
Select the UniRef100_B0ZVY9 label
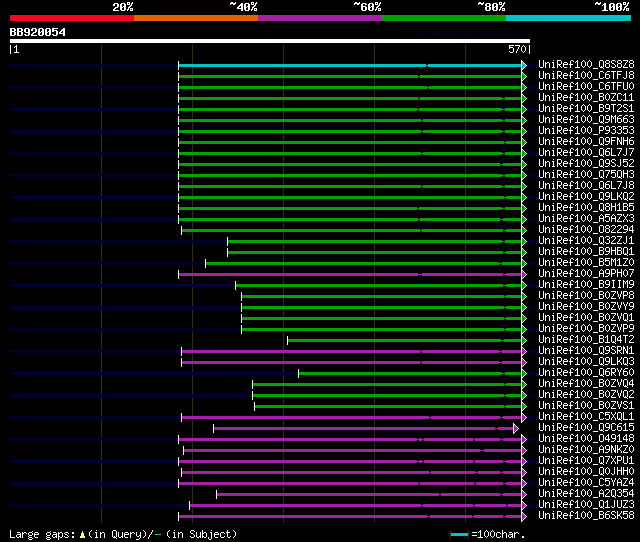click(586, 307)
